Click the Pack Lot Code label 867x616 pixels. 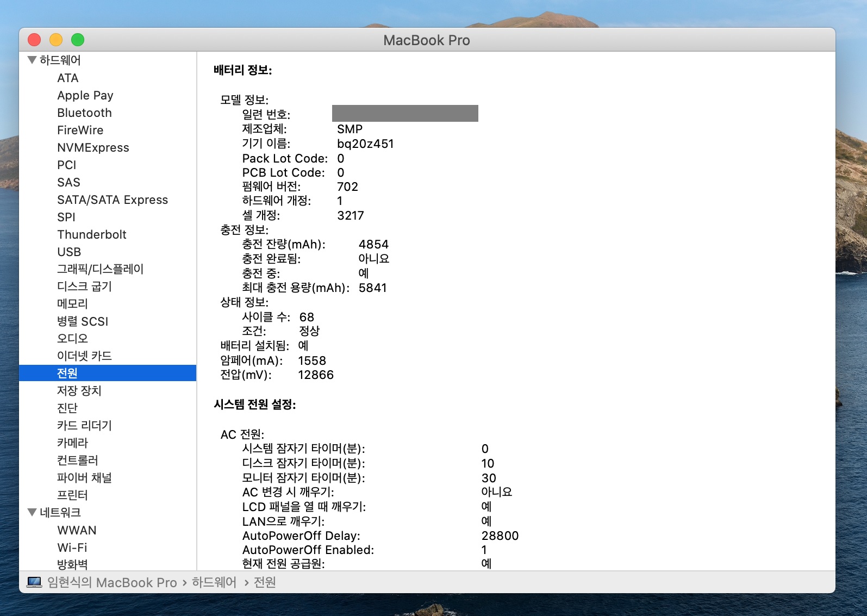[x=285, y=158]
